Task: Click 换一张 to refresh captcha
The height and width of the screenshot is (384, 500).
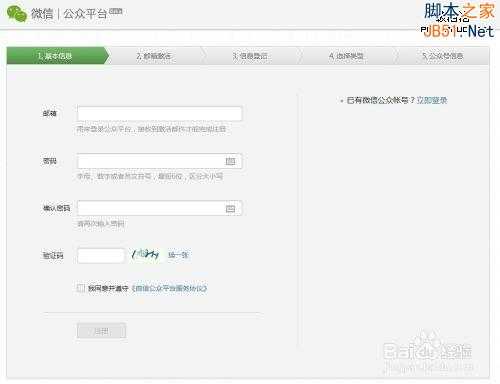Action: 178,255
